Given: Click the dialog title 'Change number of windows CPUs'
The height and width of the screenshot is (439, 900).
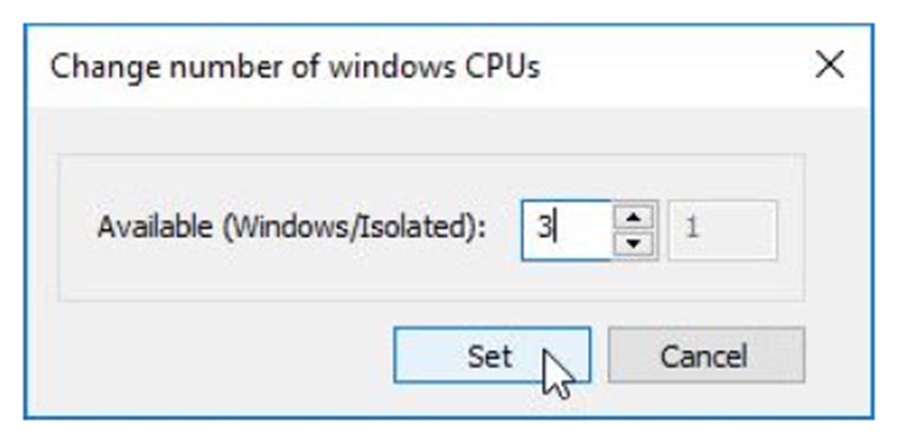Looking at the screenshot, I should (x=295, y=68).
